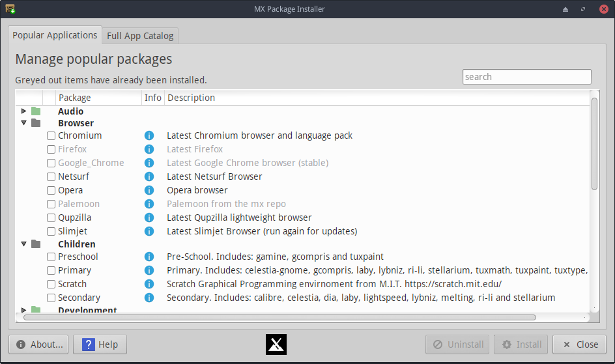Switch to Popular Applications tab

(x=55, y=35)
